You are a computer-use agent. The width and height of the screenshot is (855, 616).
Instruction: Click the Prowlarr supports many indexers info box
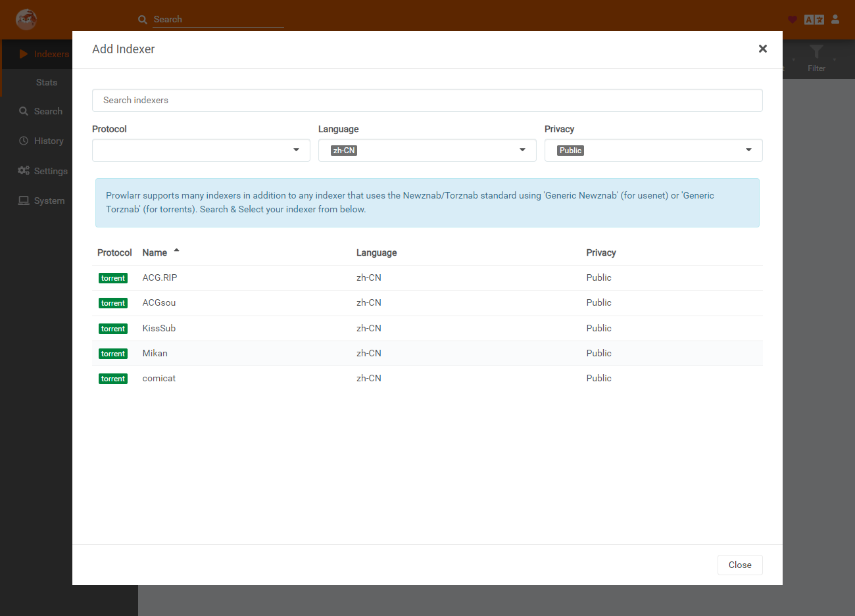[427, 202]
